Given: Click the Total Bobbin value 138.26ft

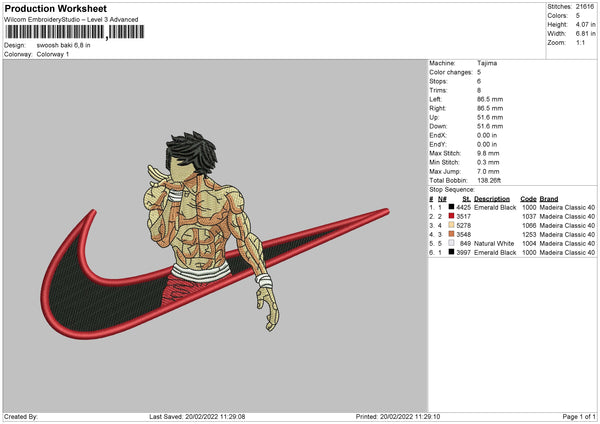Looking at the screenshot, I should click(489, 180).
